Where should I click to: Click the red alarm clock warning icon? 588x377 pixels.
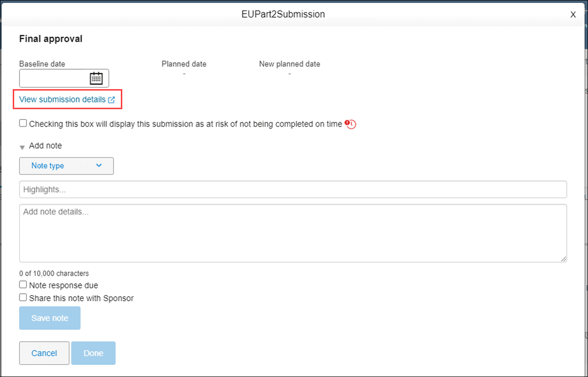pyautogui.click(x=350, y=124)
